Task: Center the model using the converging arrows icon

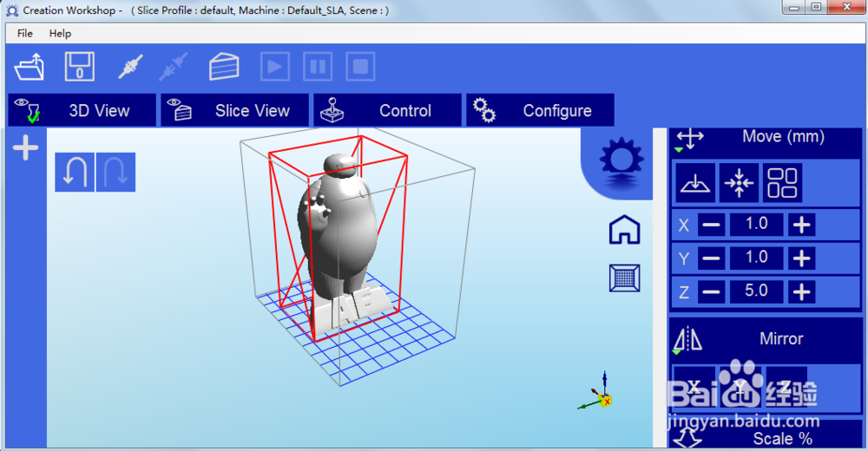Action: 739,183
